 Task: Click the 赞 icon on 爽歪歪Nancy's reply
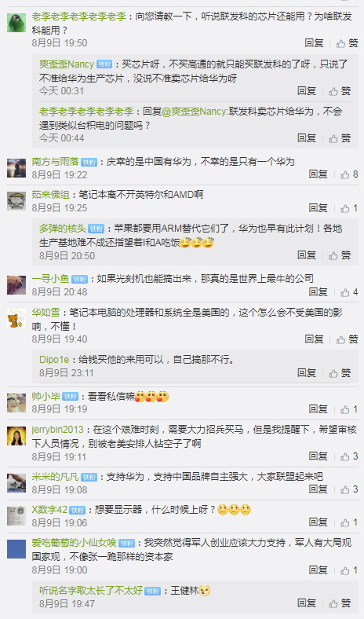(x=340, y=91)
